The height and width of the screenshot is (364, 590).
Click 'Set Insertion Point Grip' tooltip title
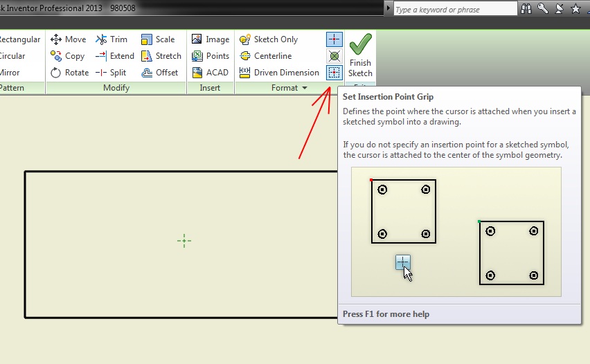pyautogui.click(x=388, y=97)
